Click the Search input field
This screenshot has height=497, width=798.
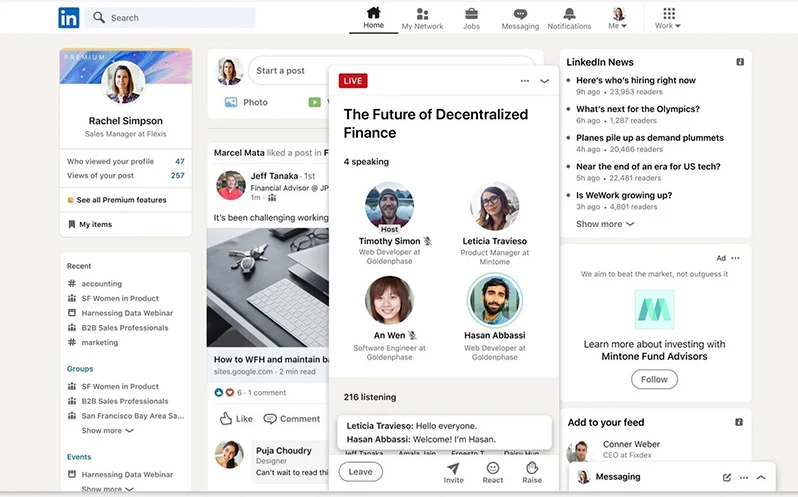170,18
